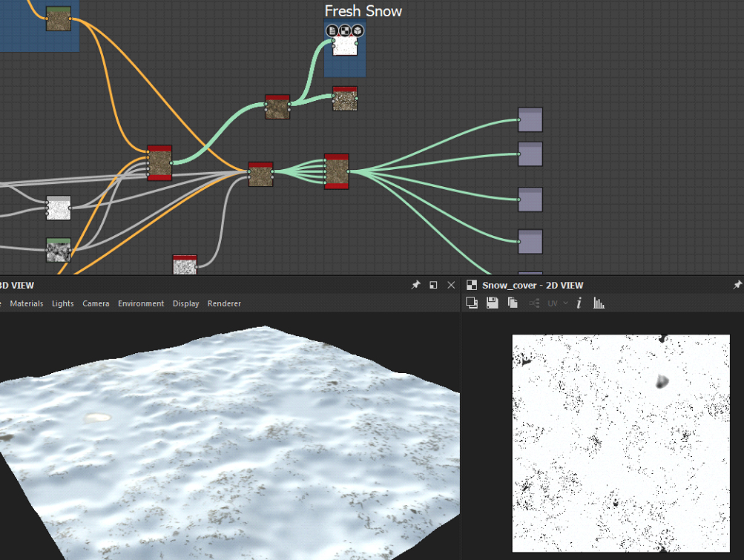Pin the 3D view panel

pyautogui.click(x=416, y=285)
